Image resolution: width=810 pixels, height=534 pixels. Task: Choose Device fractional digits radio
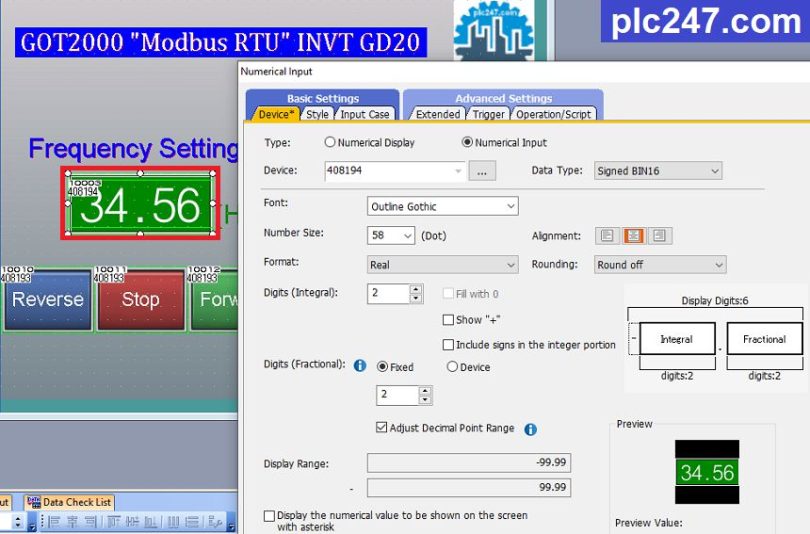pyautogui.click(x=452, y=367)
